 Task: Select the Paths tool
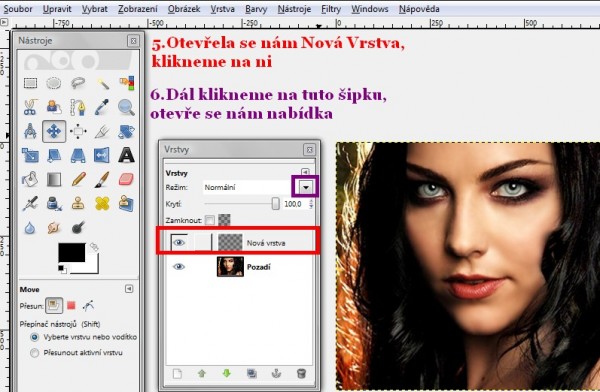(x=78, y=107)
